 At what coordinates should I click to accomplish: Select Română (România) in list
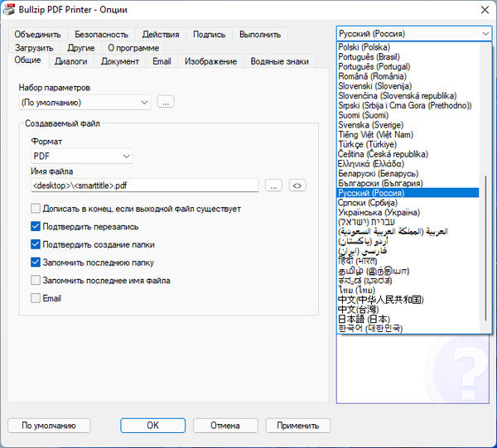[408, 76]
